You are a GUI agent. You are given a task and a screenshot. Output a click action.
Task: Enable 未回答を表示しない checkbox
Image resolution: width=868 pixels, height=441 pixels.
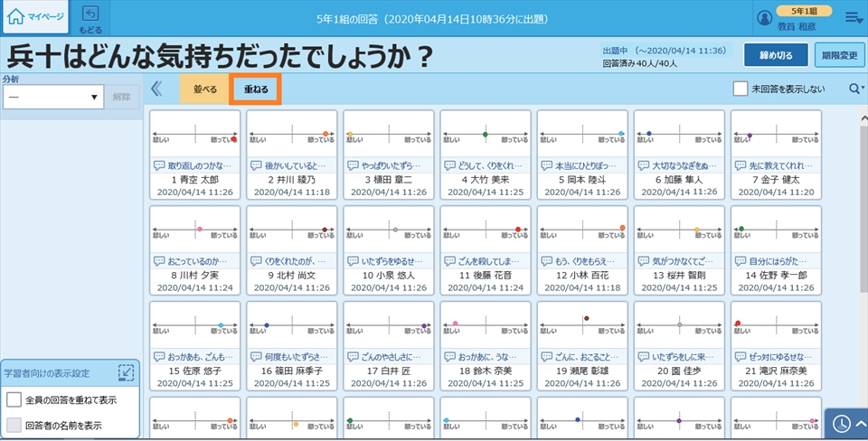(740, 89)
